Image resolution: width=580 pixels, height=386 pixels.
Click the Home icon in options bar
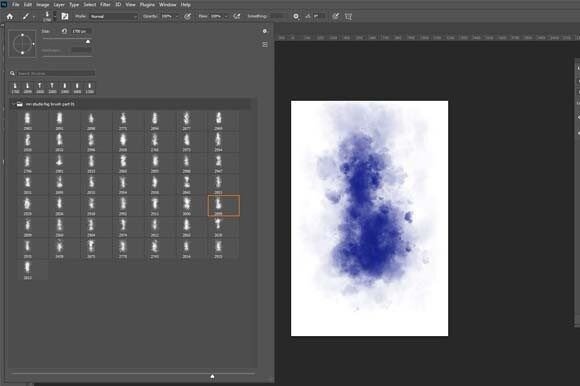[x=10, y=16]
